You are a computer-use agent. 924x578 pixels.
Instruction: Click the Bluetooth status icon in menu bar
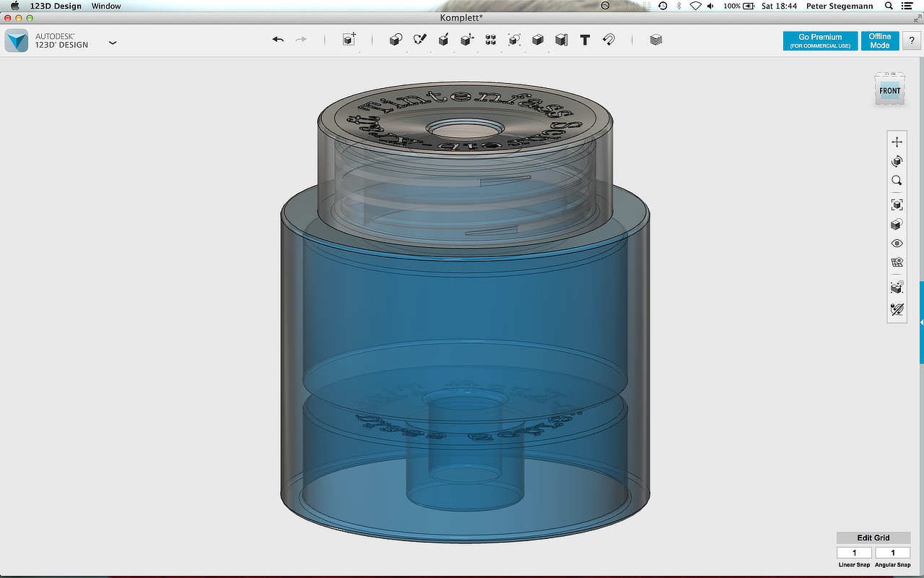click(x=679, y=6)
